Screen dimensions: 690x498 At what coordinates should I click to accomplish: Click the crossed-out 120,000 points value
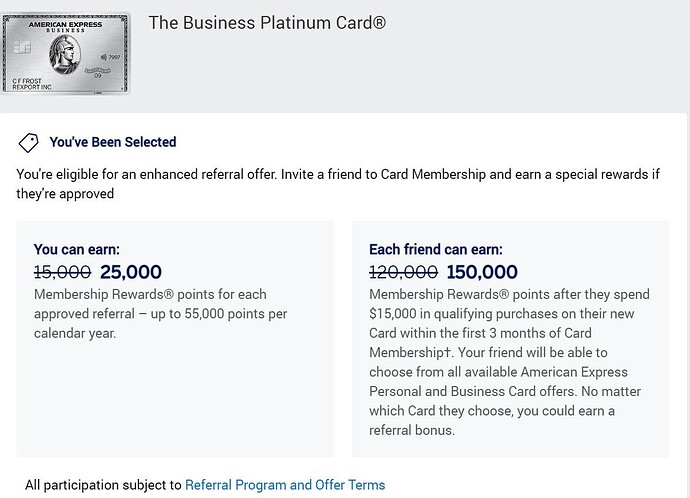[403, 272]
